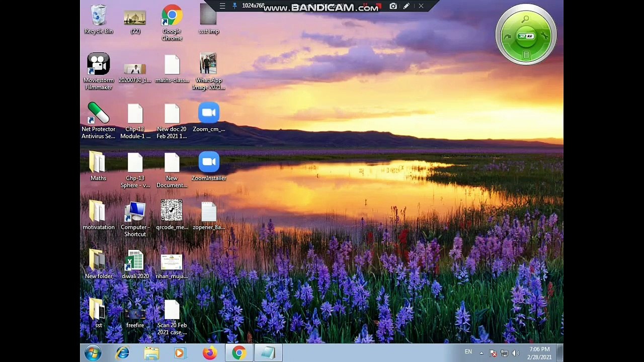Toggle the Bandicam pin icon
Image resolution: width=644 pixels, height=362 pixels.
pyautogui.click(x=234, y=6)
